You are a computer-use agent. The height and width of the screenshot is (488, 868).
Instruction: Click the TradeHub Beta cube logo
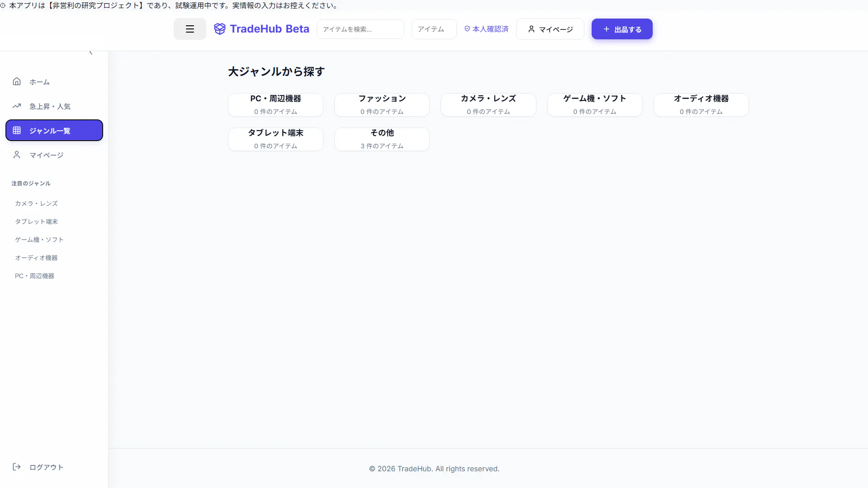[219, 29]
